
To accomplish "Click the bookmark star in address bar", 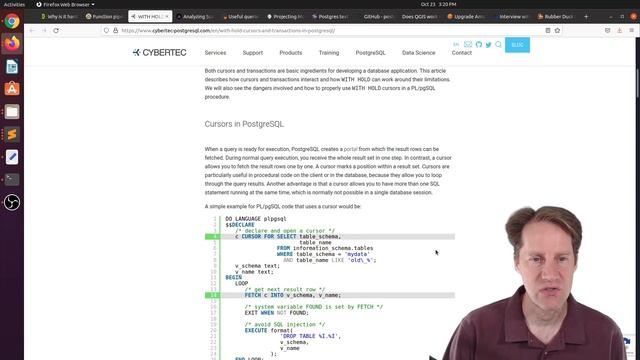I will [557, 31].
